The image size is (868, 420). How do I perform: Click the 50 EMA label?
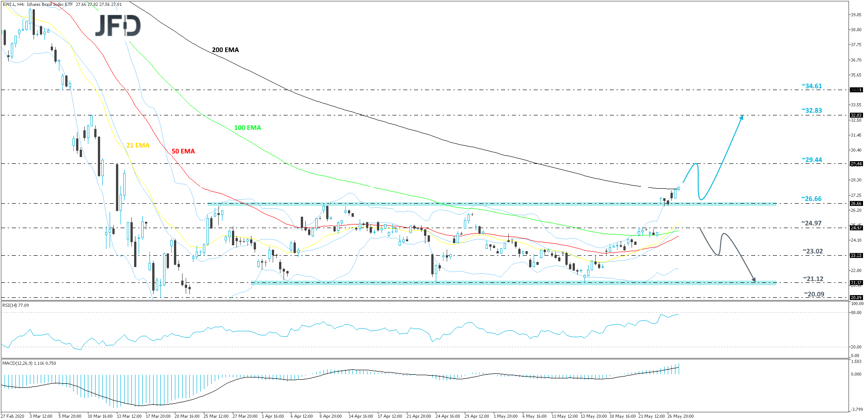[x=183, y=151]
